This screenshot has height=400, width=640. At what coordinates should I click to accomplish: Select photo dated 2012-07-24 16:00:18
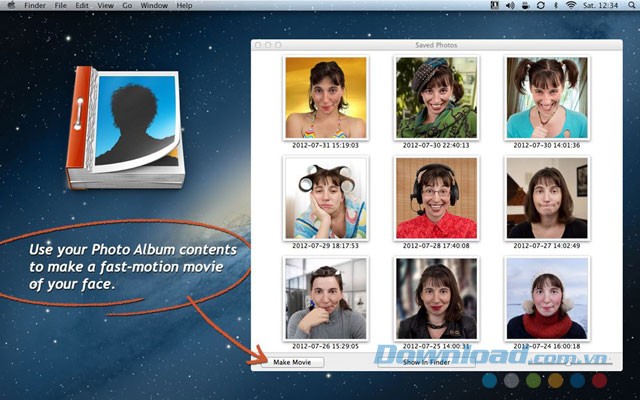547,299
